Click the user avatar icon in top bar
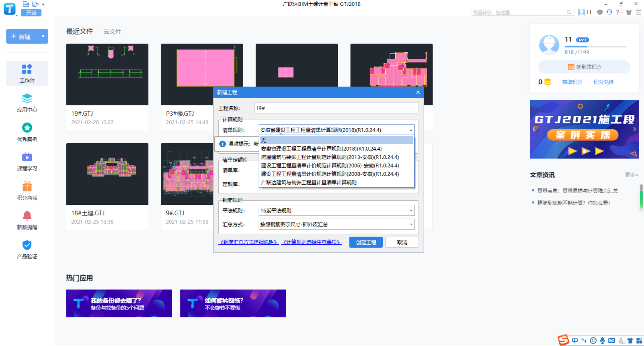The height and width of the screenshot is (346, 644). click(x=581, y=12)
